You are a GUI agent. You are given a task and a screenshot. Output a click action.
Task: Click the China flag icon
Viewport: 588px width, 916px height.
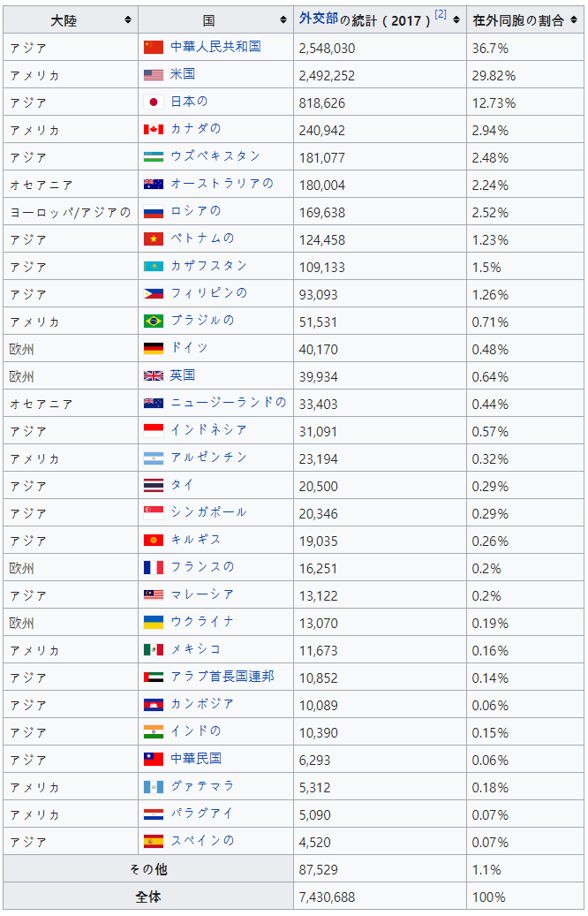tap(154, 47)
